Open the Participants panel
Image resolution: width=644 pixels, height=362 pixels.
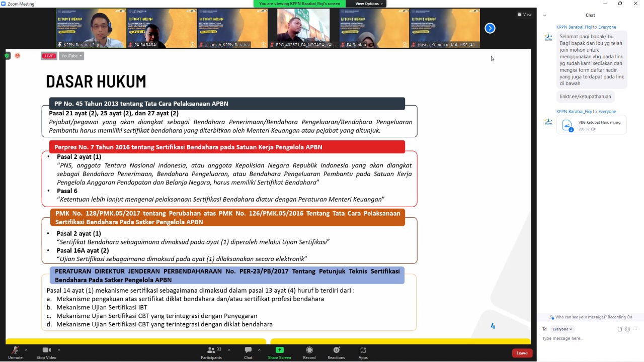click(211, 352)
